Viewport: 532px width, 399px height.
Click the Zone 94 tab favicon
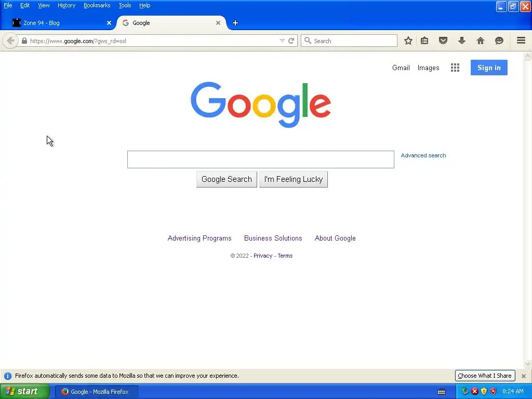tap(17, 23)
